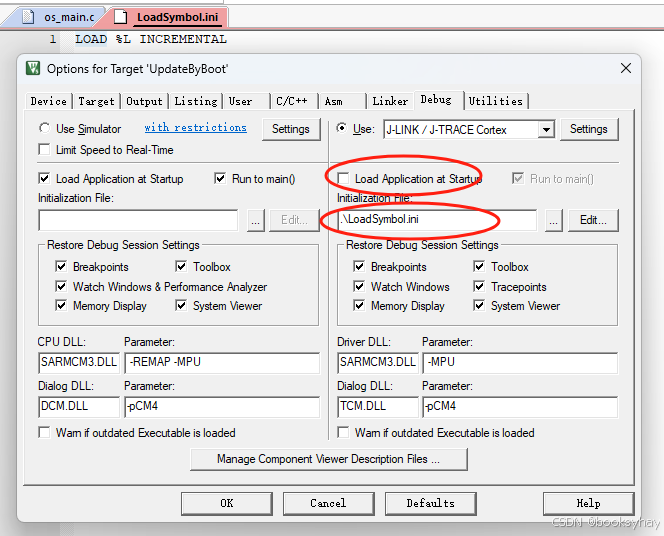Viewport: 664px width, 536px height.
Task: Click CPU DLL field SARMCM3.DLL
Action: pos(79,363)
